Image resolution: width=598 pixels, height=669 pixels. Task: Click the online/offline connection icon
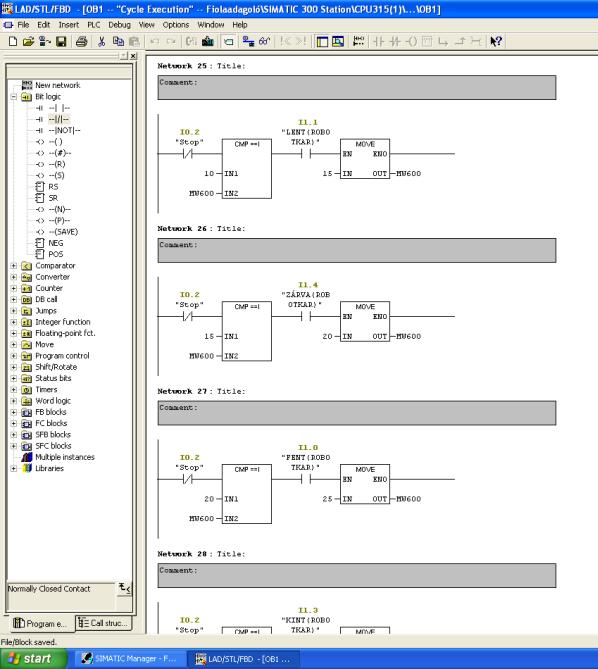[248, 41]
